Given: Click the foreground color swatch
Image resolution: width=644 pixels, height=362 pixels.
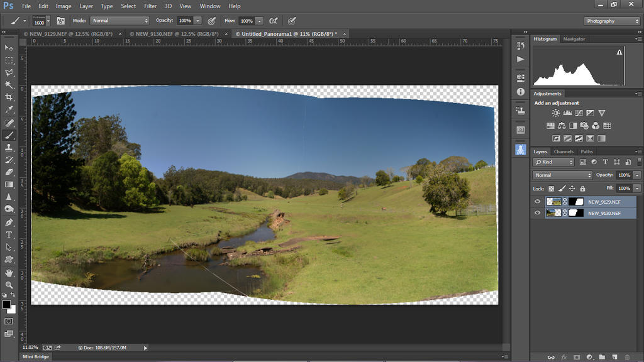Looking at the screenshot, I should (x=6, y=305).
